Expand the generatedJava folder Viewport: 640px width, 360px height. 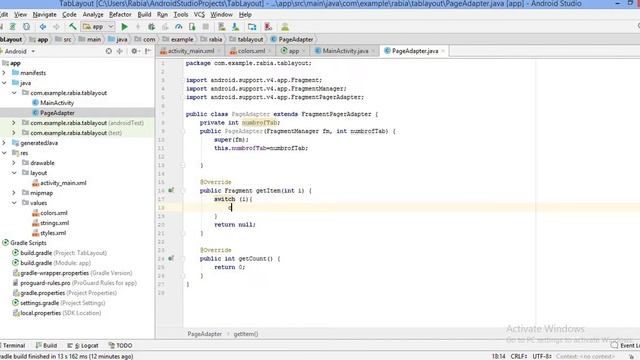point(4,143)
